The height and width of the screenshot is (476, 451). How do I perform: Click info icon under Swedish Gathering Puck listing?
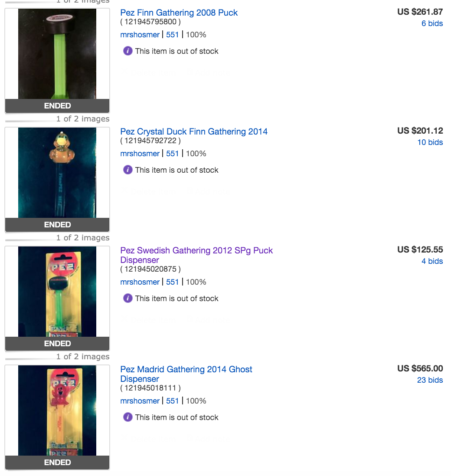[x=127, y=299]
